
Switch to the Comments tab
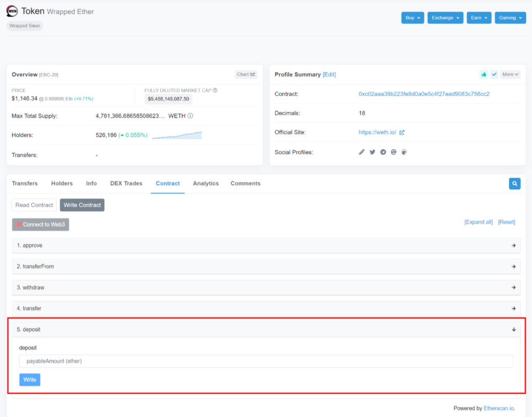click(x=245, y=184)
